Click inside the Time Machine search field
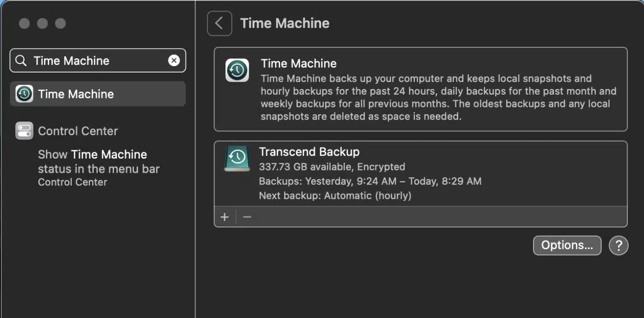The image size is (644, 318). pos(97,61)
